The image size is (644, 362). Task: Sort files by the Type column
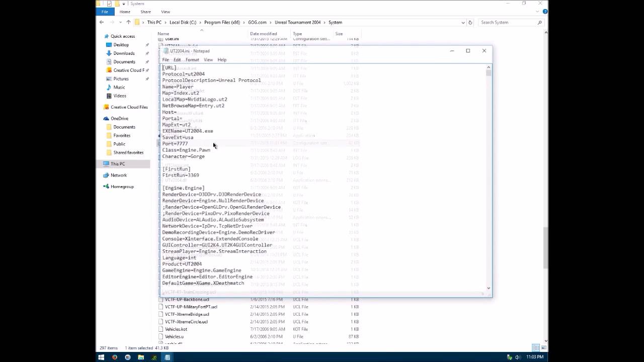coord(297,34)
